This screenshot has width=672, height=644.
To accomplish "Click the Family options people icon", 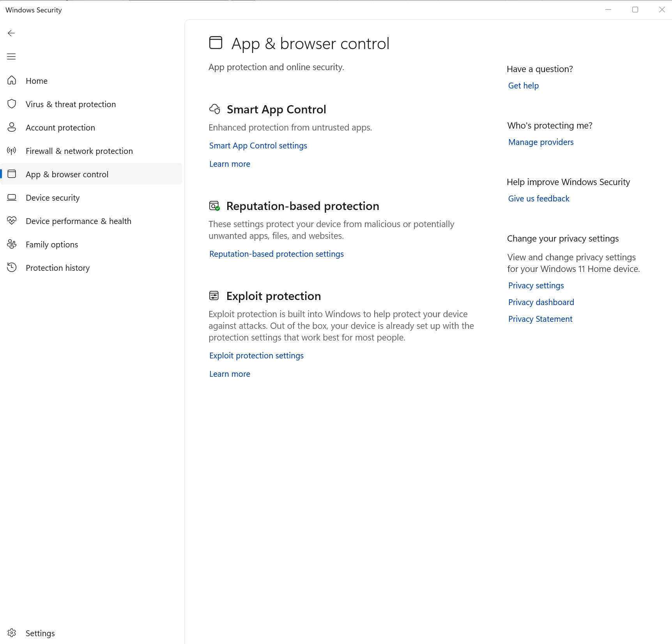I will (12, 244).
